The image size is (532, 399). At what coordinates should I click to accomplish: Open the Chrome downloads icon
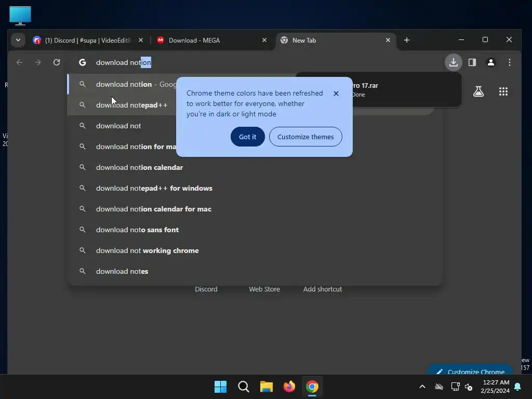[x=453, y=62]
